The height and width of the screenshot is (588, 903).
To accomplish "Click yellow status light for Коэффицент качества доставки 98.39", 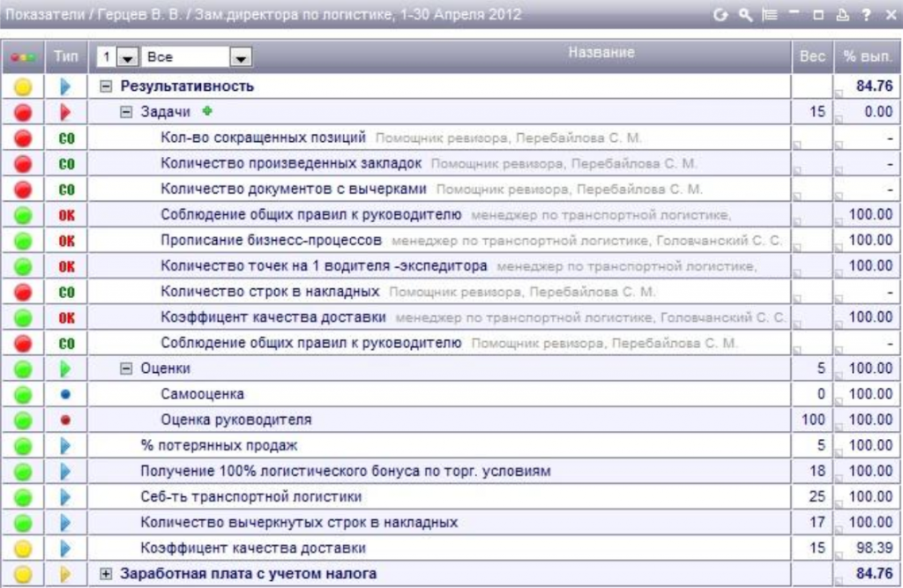I will (x=23, y=548).
